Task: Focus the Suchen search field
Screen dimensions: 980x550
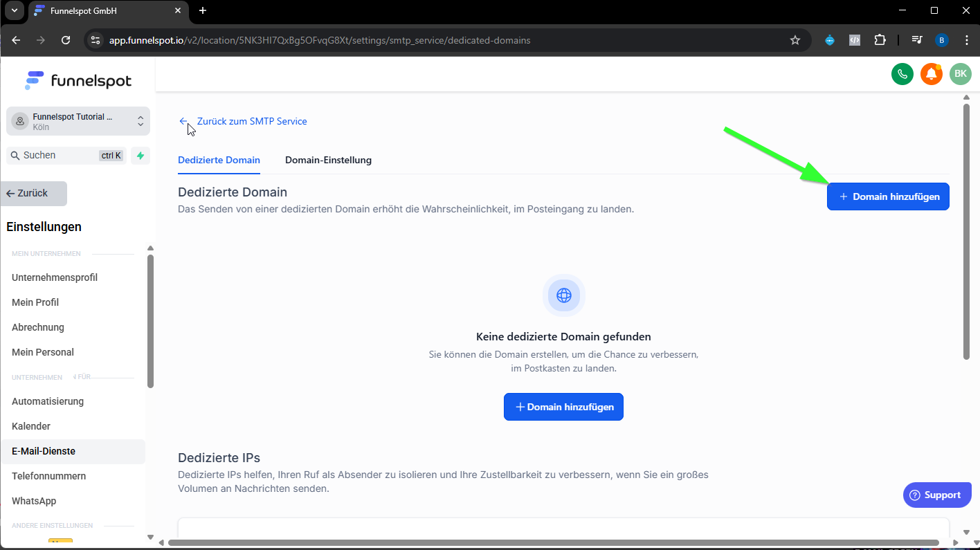Action: click(x=66, y=156)
